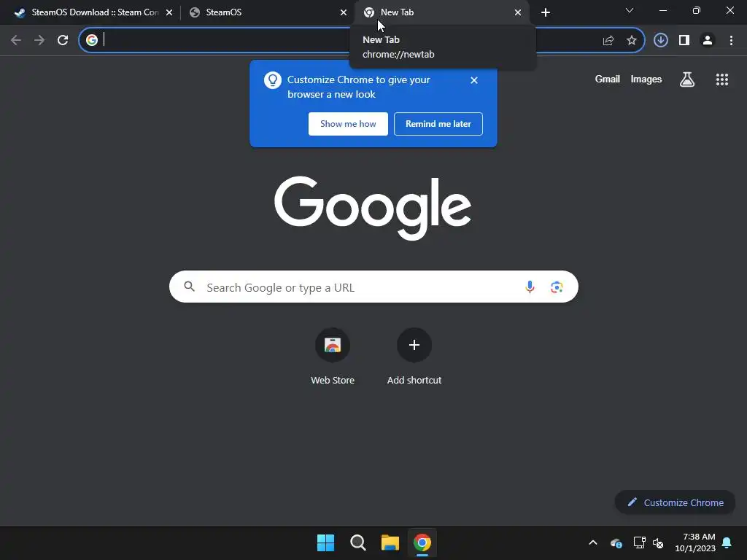The image size is (747, 560).
Task: Open the Images link
Action: [646, 79]
